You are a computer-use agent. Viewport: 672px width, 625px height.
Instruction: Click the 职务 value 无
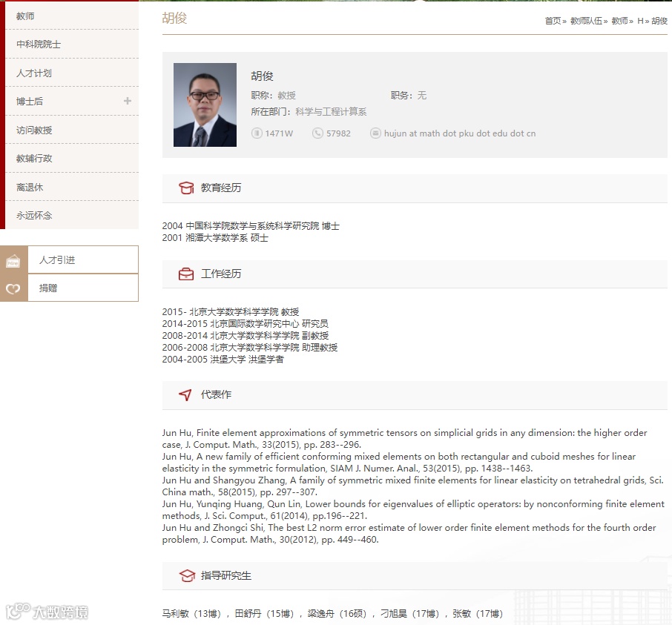pyautogui.click(x=422, y=95)
